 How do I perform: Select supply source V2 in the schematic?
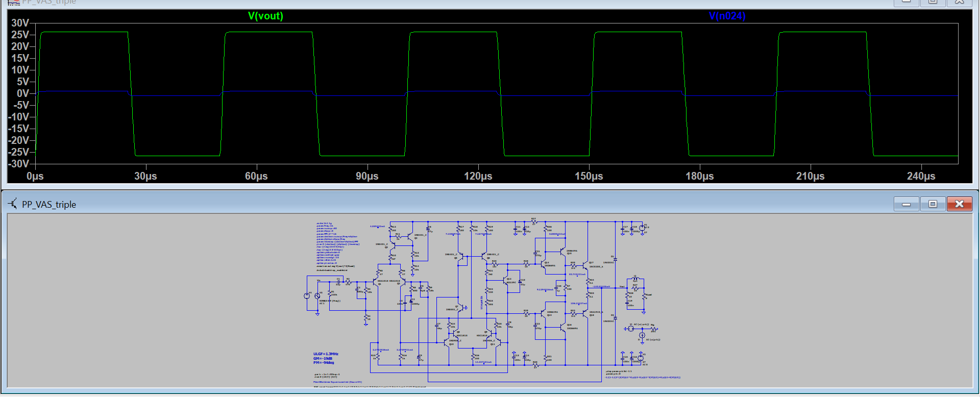point(641,358)
